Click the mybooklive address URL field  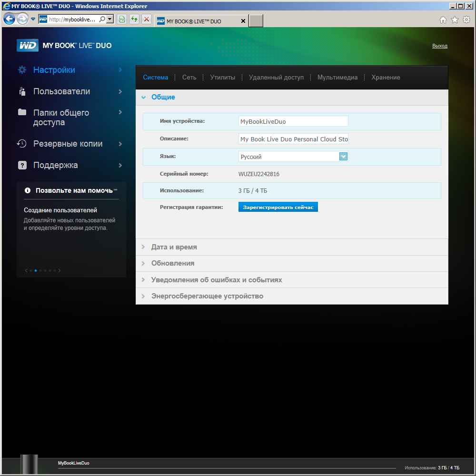[x=72, y=20]
